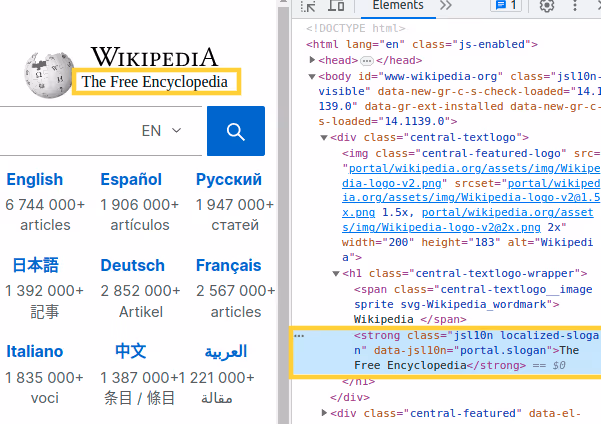The image size is (601, 424).
Task: Click The Free Encyclopedia slogan text
Action: pos(155,82)
